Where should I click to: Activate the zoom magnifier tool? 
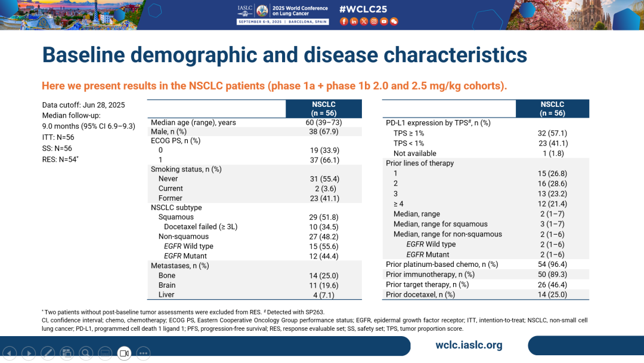(x=86, y=353)
